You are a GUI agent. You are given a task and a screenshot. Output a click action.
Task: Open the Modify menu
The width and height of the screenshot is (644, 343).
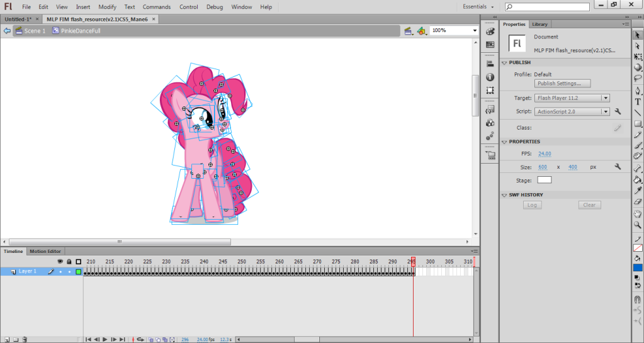(107, 7)
